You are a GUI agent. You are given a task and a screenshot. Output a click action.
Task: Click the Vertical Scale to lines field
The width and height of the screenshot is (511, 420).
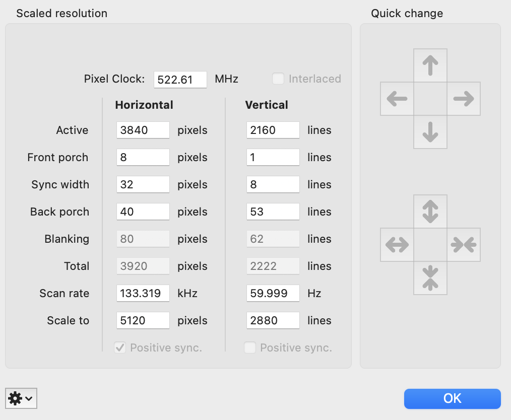tap(273, 320)
